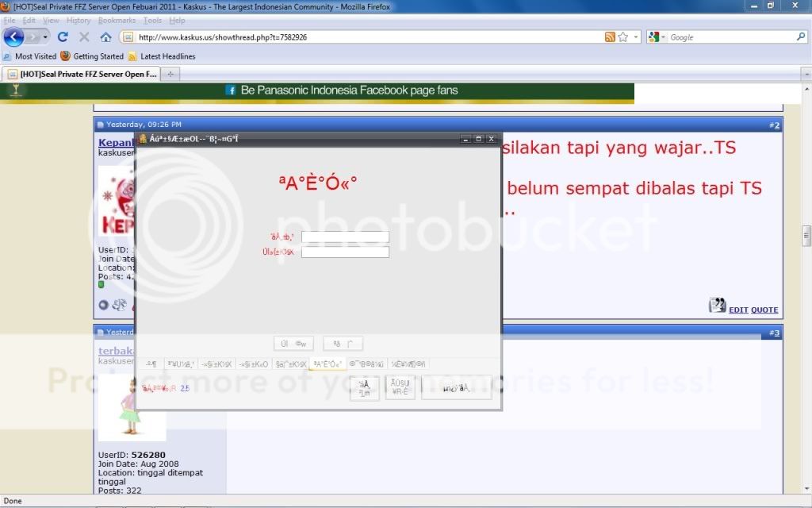Open the back/forward history dropdown arrow
This screenshot has height=508, width=812.
click(x=45, y=37)
